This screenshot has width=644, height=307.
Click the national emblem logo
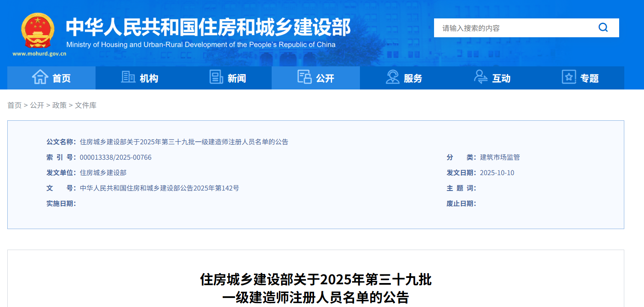pyautogui.click(x=38, y=30)
